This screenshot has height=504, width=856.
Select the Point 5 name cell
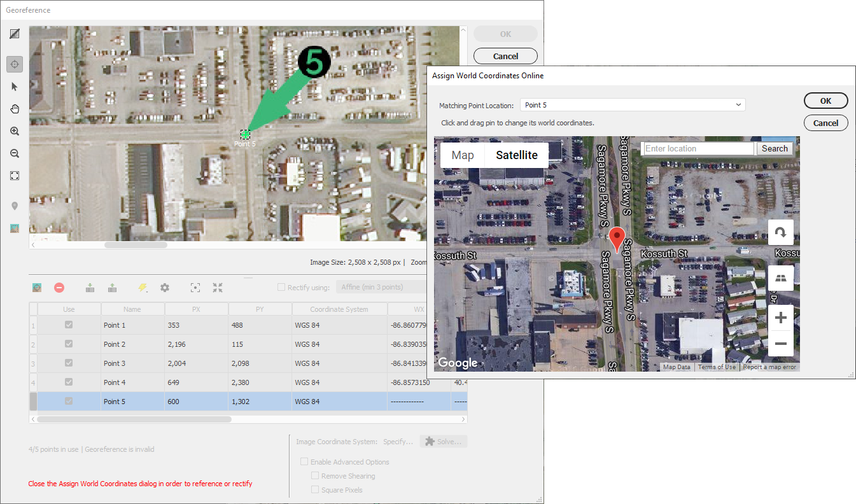pos(132,401)
